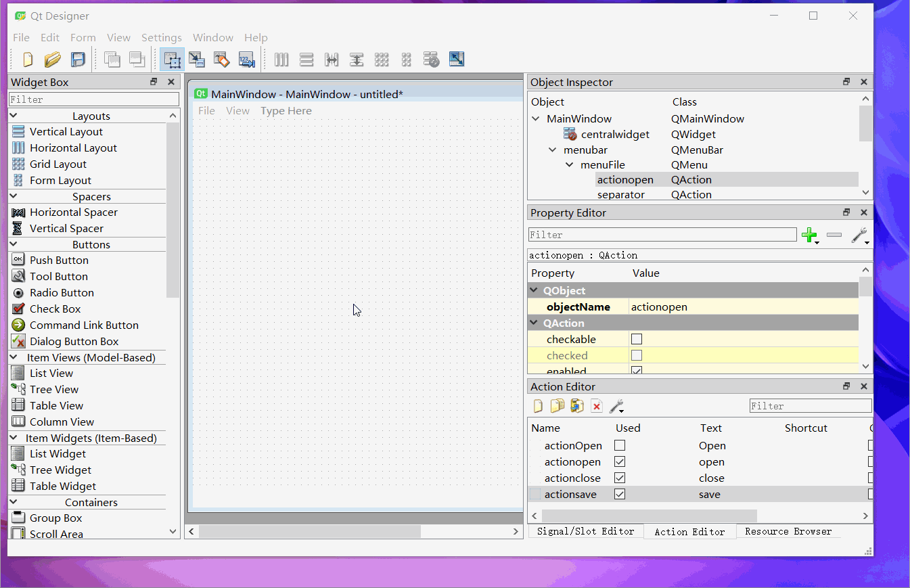Image resolution: width=910 pixels, height=588 pixels.
Task: Apply Horizontal Splitter layout icon
Action: [x=332, y=60]
